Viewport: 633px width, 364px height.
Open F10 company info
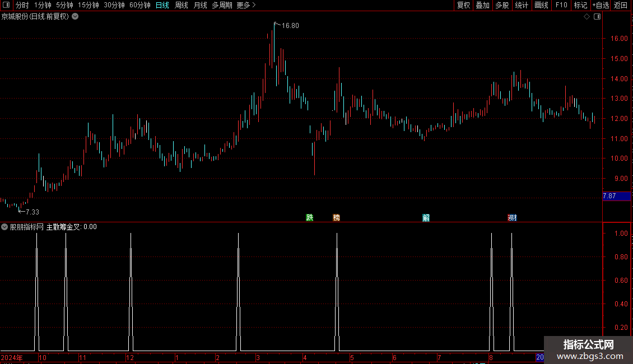561,5
